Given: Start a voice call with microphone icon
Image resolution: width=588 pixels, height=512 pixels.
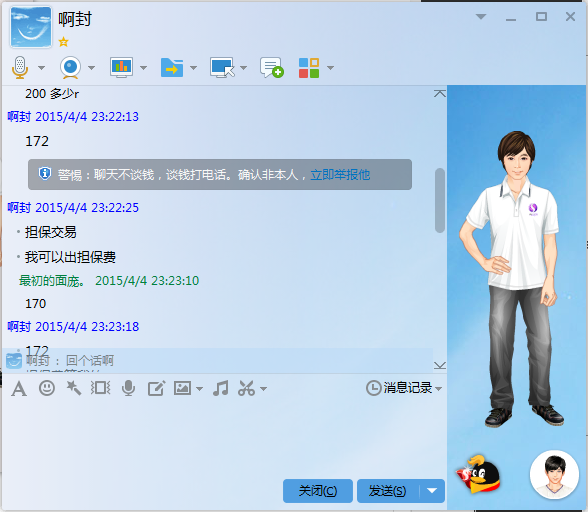Looking at the screenshot, I should pyautogui.click(x=20, y=68).
